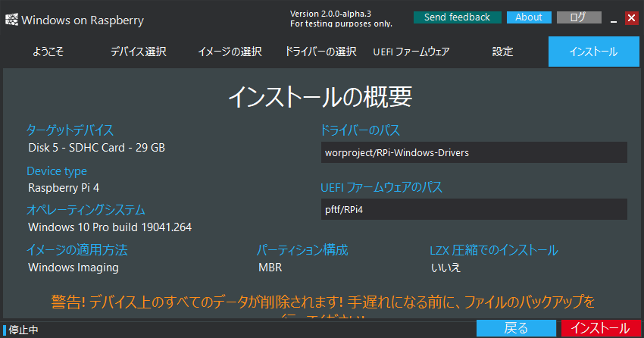
Task: Select the highlighted インストール tab
Action: (x=594, y=52)
